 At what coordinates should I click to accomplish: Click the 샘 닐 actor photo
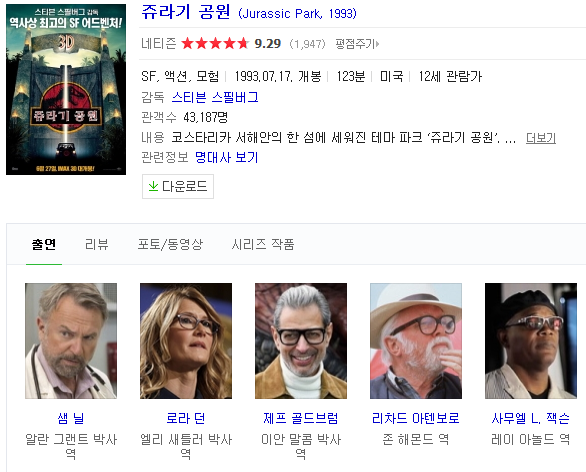pos(71,341)
